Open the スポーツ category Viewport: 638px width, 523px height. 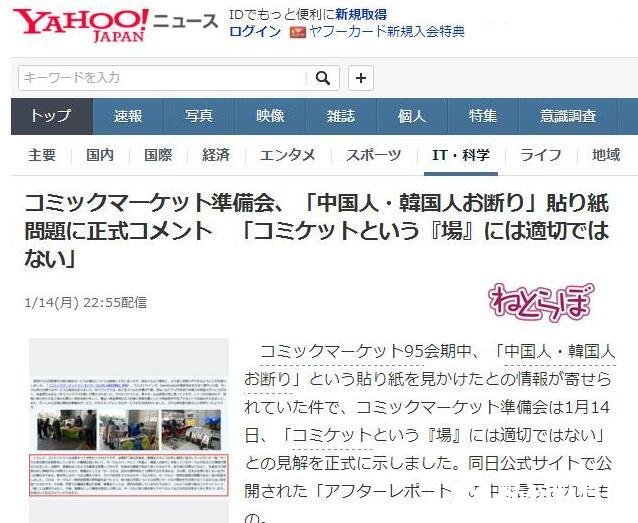tap(374, 155)
